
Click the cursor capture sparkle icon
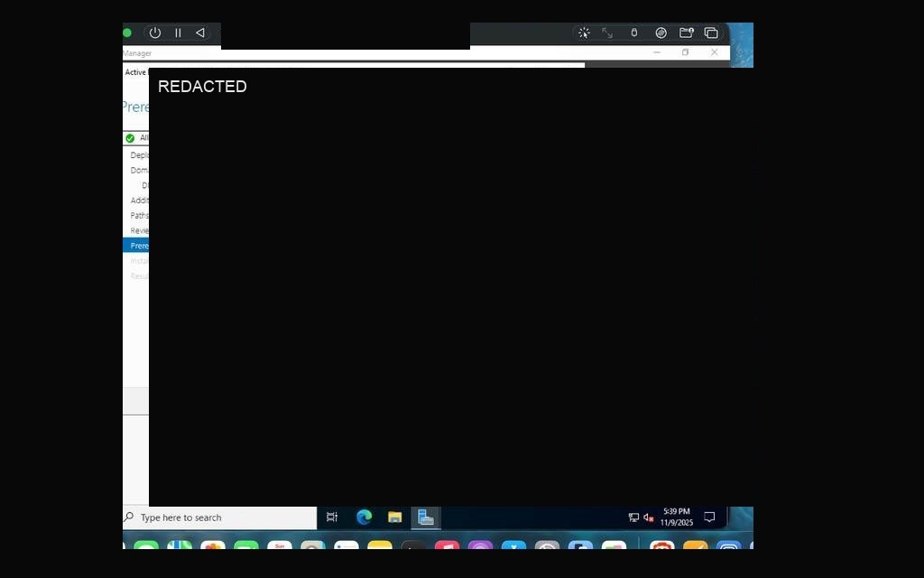pyautogui.click(x=584, y=33)
